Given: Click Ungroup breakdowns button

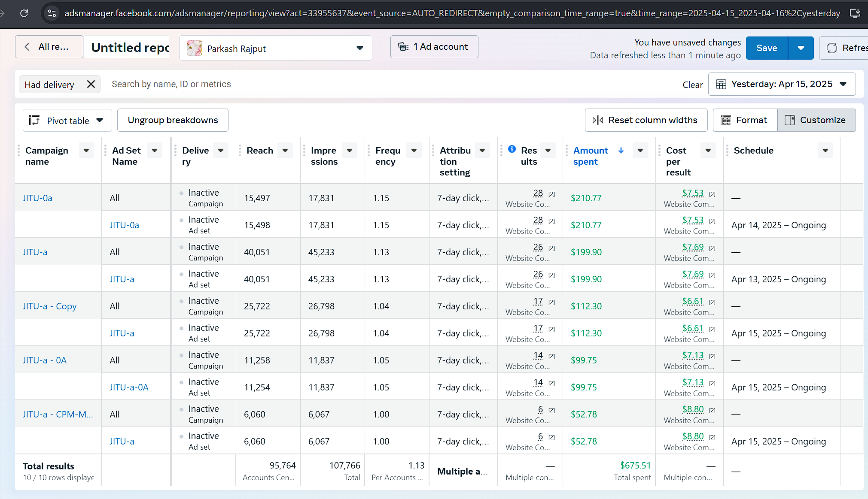Looking at the screenshot, I should (x=173, y=120).
